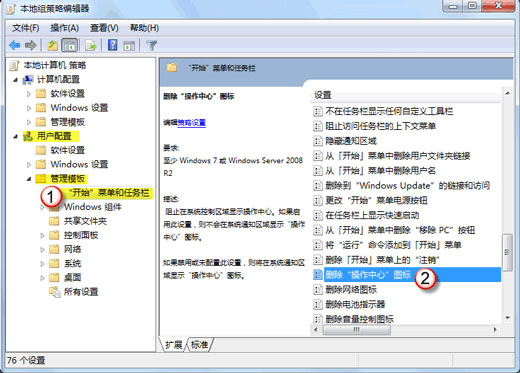Click the show/hide action pane icon
Image resolution: width=520 pixels, height=373 pixels.
point(129,45)
